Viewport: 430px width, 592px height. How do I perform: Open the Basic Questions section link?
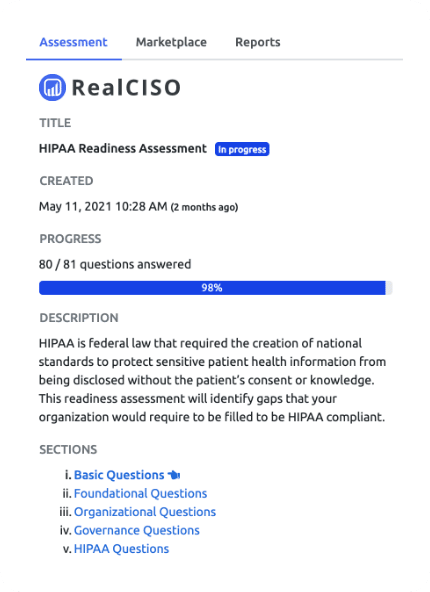coord(119,475)
